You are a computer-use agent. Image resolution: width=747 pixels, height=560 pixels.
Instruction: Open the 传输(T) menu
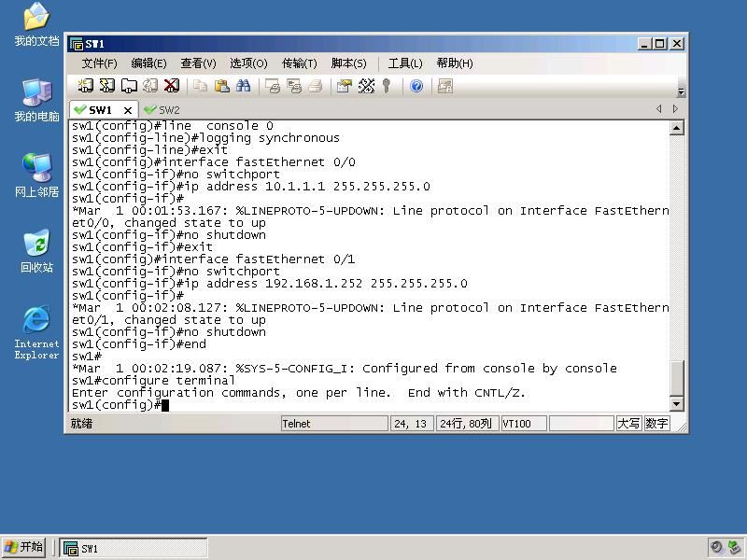[299, 63]
